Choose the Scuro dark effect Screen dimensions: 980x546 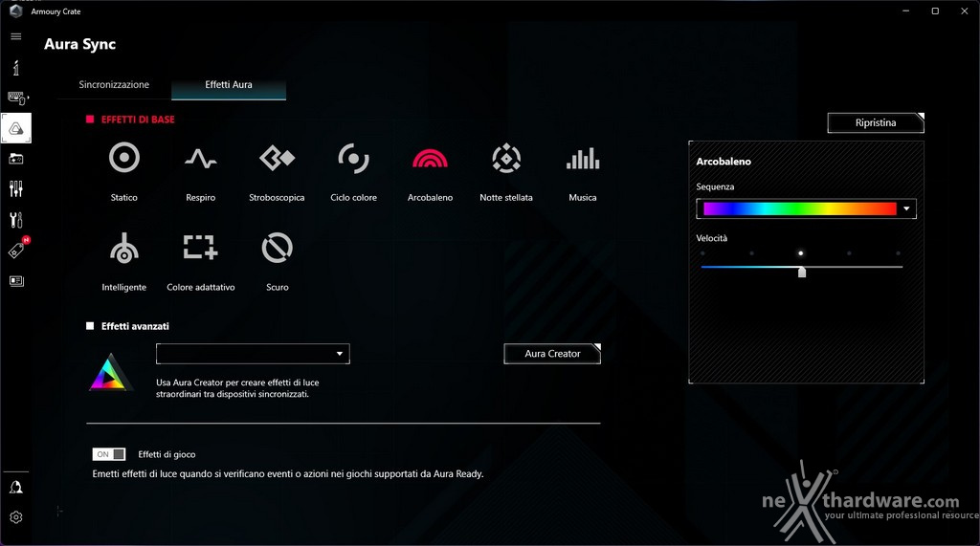(x=277, y=248)
